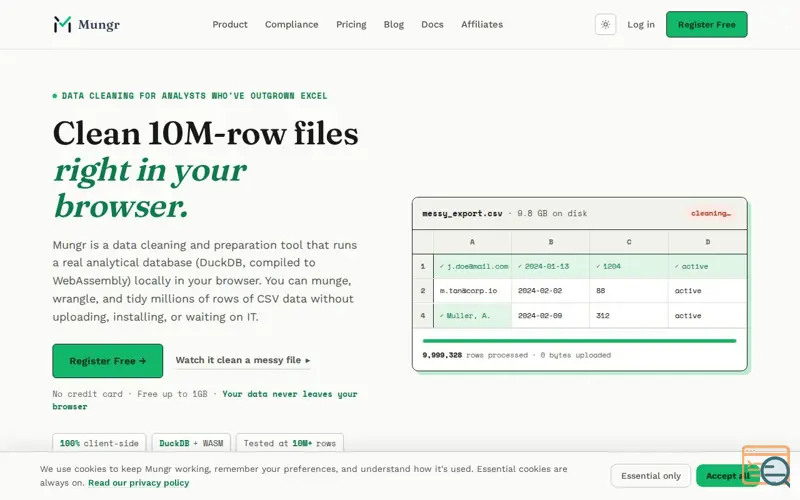
Task: Click the 2024-02-02 cell
Action: coord(551,291)
